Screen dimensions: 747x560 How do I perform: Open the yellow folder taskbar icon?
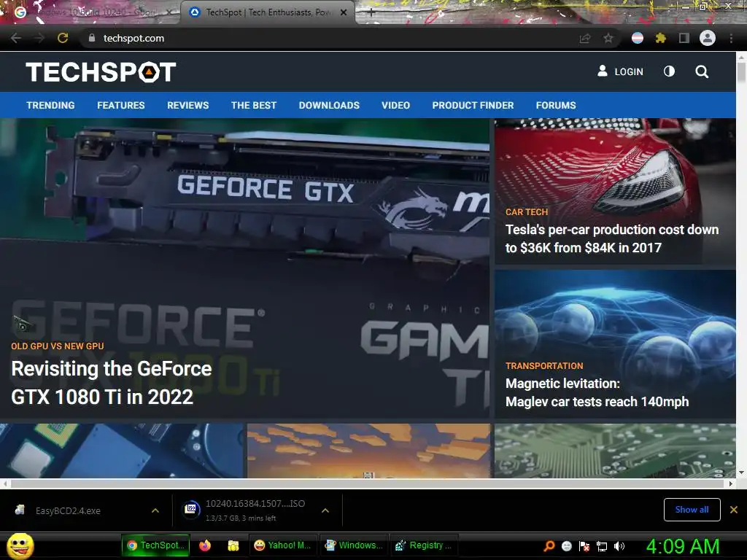(233, 545)
